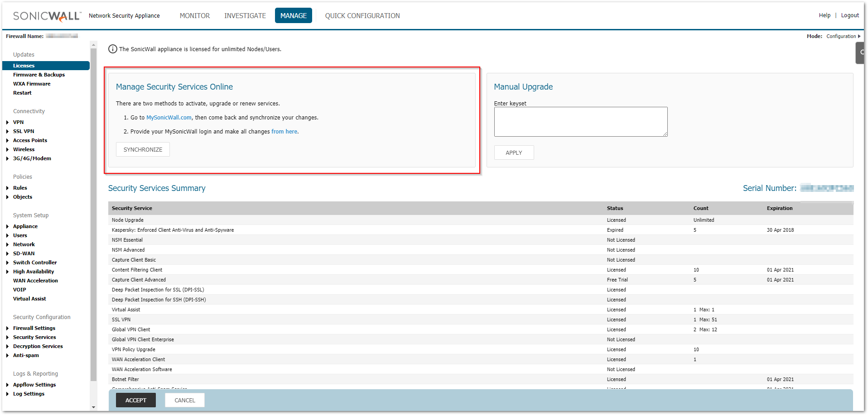Follow the MySonicWall.com link
Viewport: 868px width, 415px height.
coord(169,118)
